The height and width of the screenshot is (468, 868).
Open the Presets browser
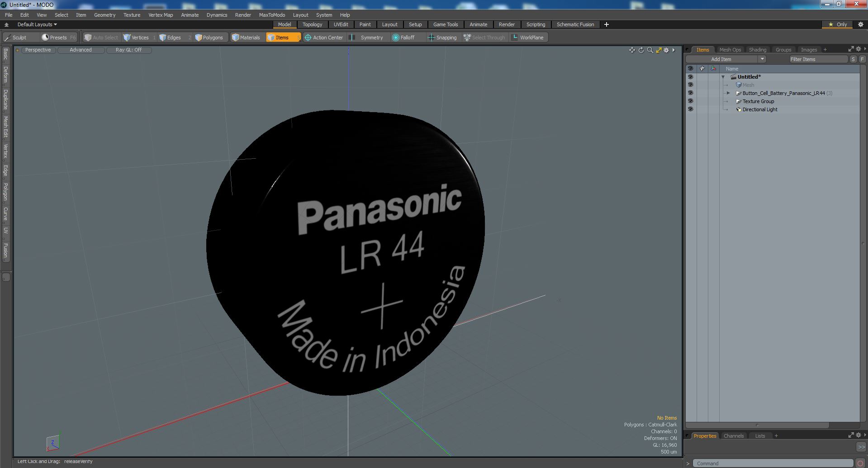point(58,38)
